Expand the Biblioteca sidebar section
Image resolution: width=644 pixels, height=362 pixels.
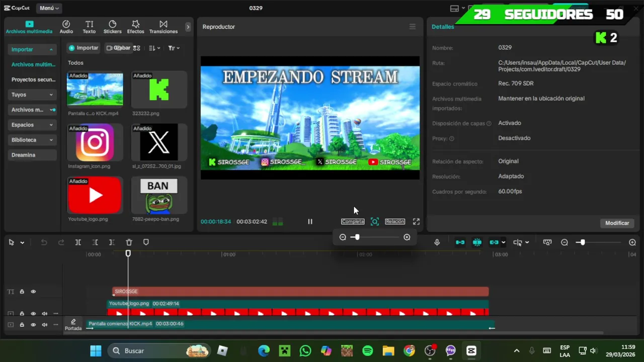33,140
